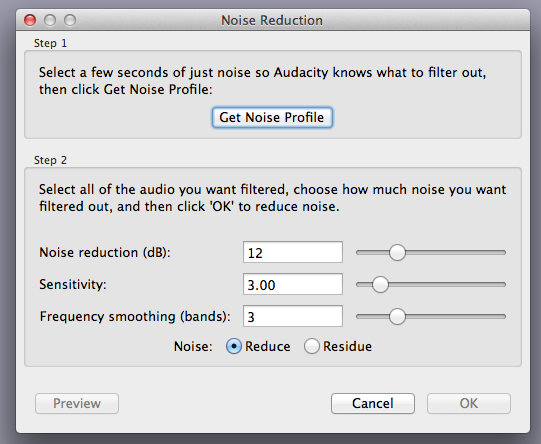541x444 pixels.
Task: Click the Frequency smoothing slider thumb
Action: [x=397, y=316]
